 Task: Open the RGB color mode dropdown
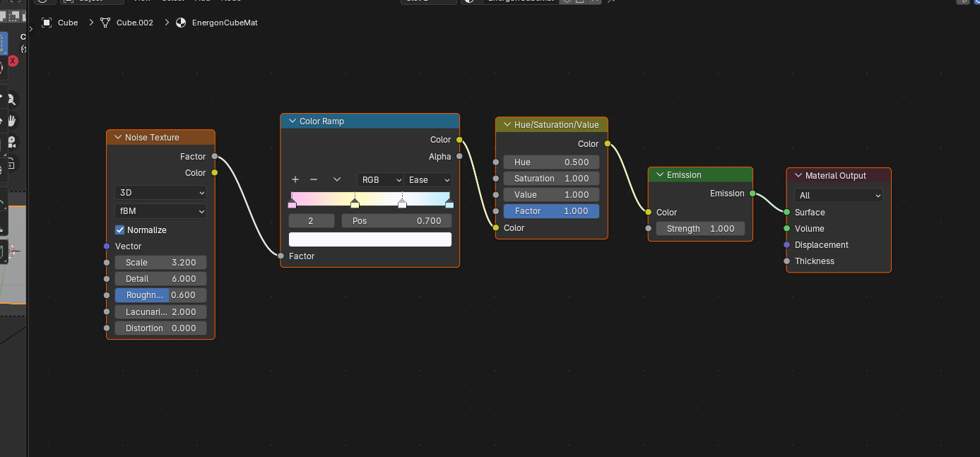coord(380,180)
